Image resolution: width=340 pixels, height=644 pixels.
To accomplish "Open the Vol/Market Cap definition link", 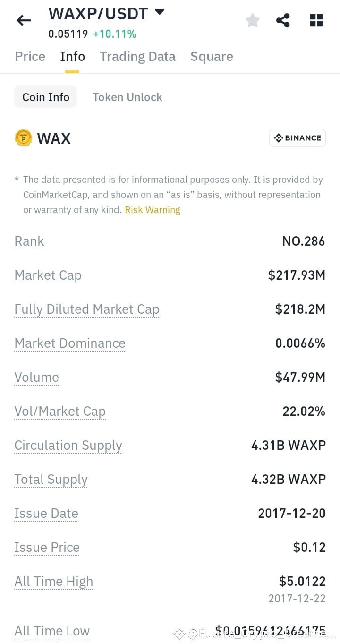I will tap(60, 411).
